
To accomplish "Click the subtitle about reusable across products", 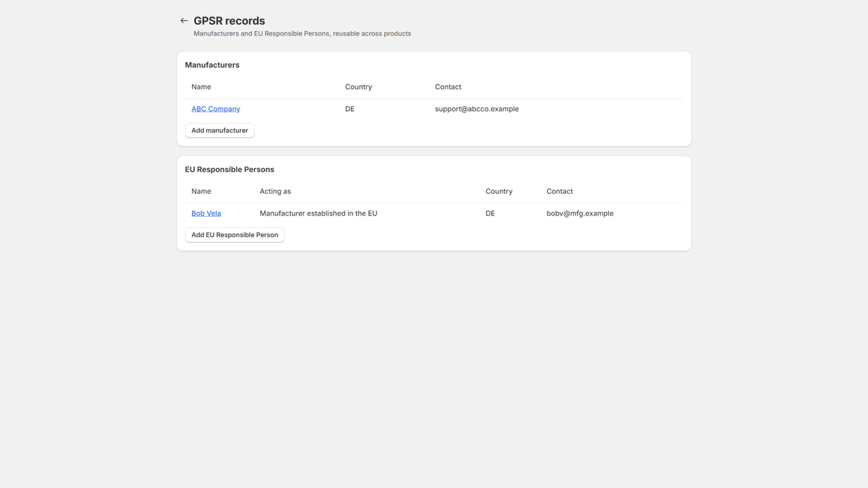I will (x=302, y=33).
